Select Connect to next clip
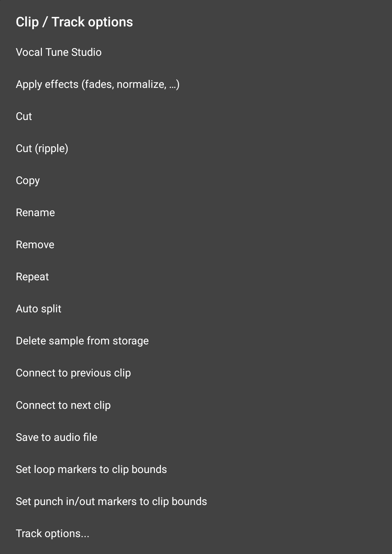Image resolution: width=392 pixels, height=554 pixels. [63, 405]
